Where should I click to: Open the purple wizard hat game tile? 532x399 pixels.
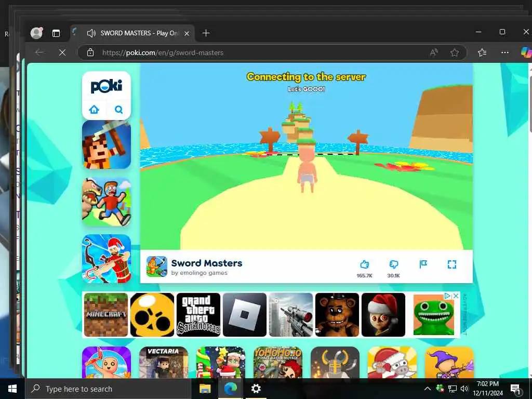click(x=449, y=362)
